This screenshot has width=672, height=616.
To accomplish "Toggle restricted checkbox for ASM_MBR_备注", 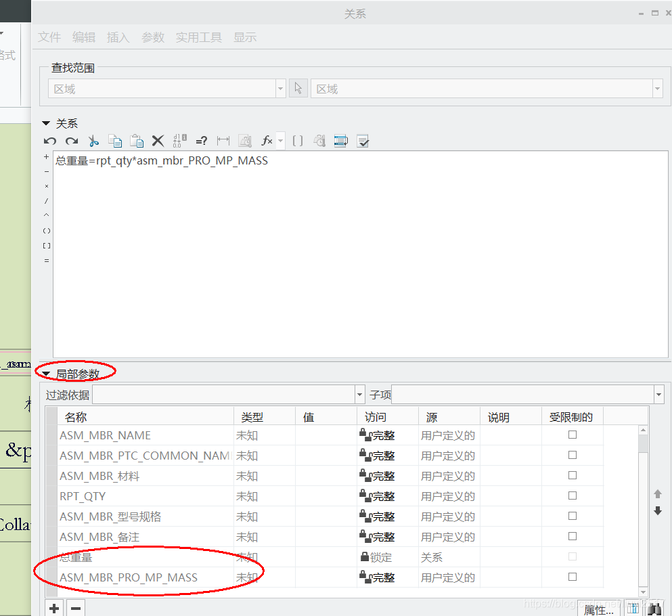I will point(572,536).
